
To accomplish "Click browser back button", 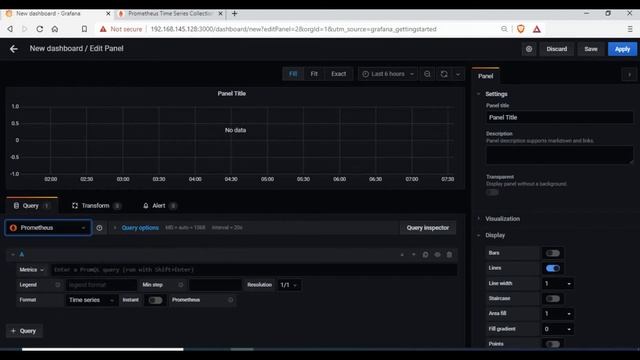I will 10,29.
